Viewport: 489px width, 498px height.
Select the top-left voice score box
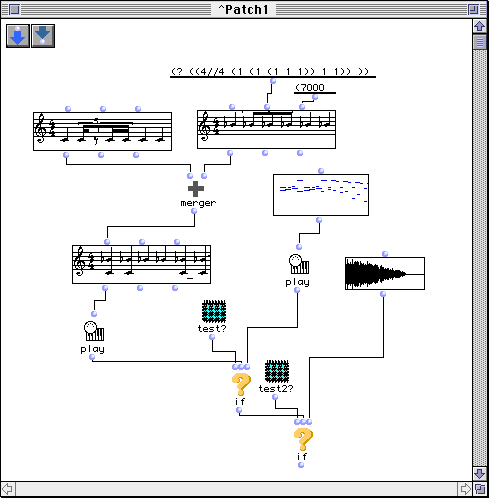(x=102, y=131)
